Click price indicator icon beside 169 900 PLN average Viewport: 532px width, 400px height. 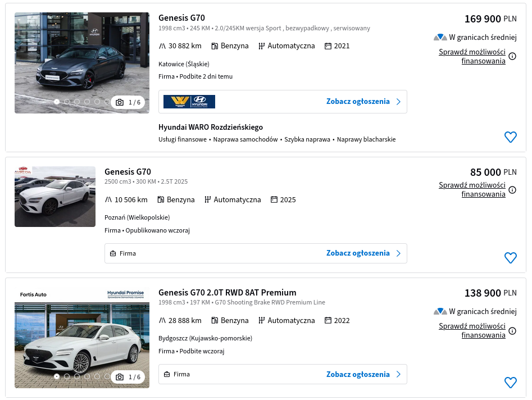click(440, 37)
